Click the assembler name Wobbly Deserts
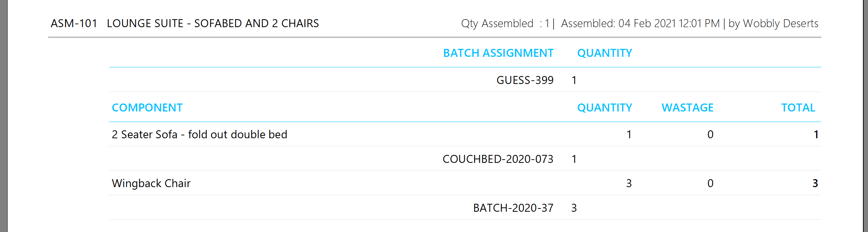 click(780, 24)
